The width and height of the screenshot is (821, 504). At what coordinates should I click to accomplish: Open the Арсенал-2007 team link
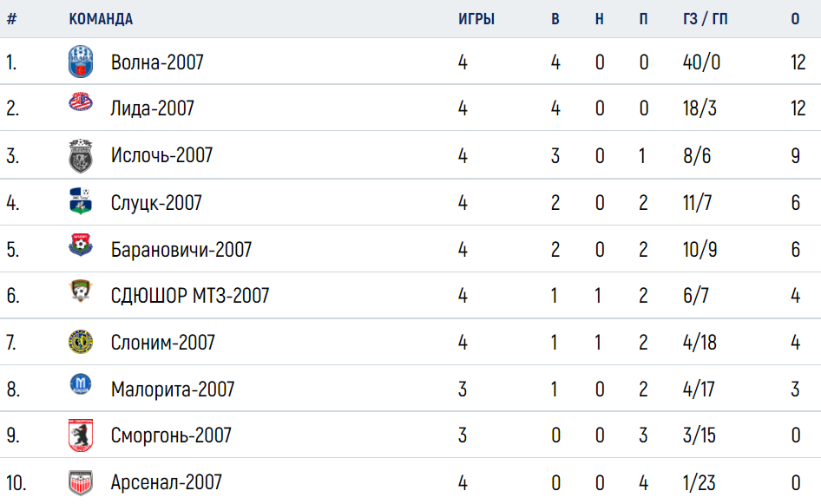(167, 482)
